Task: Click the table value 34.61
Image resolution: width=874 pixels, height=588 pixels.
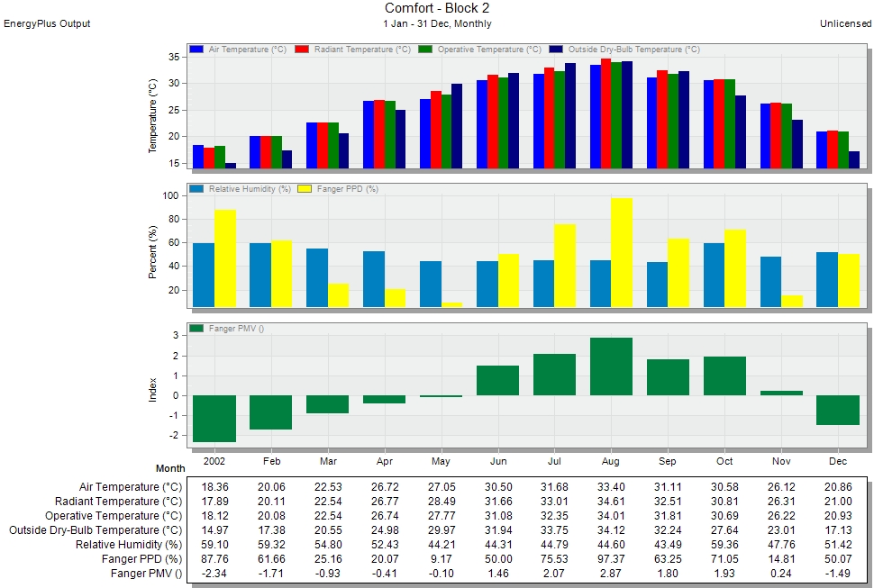Action: pos(611,502)
